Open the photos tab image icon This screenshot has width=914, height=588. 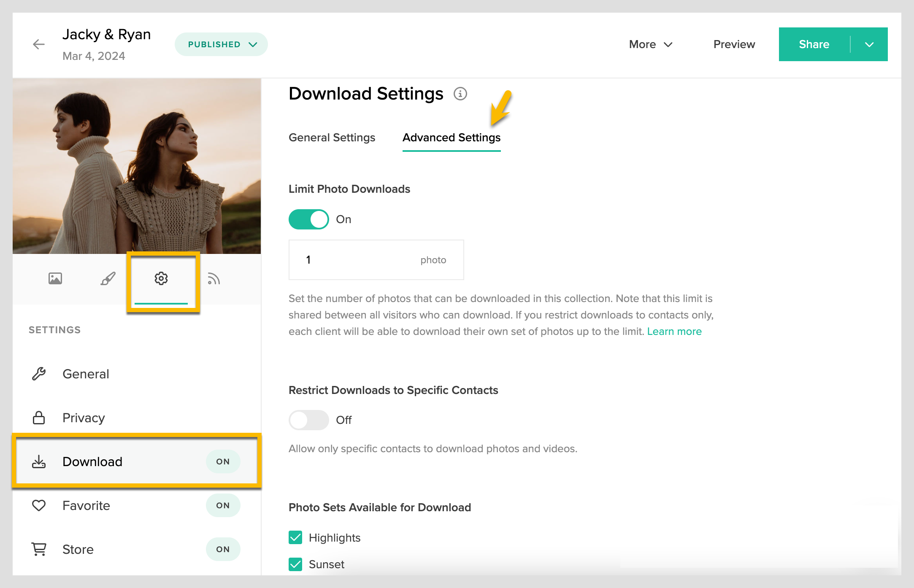pyautogui.click(x=55, y=278)
